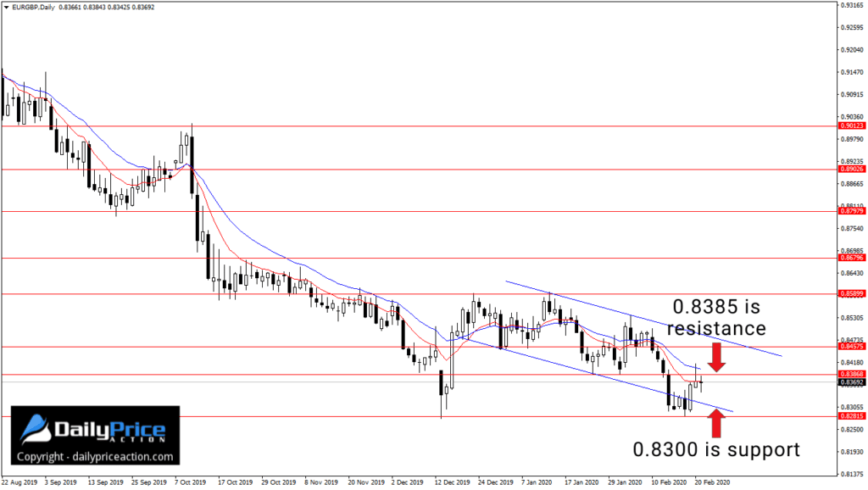
Task: Select the red 0.82815 price level label
Action: [x=852, y=415]
